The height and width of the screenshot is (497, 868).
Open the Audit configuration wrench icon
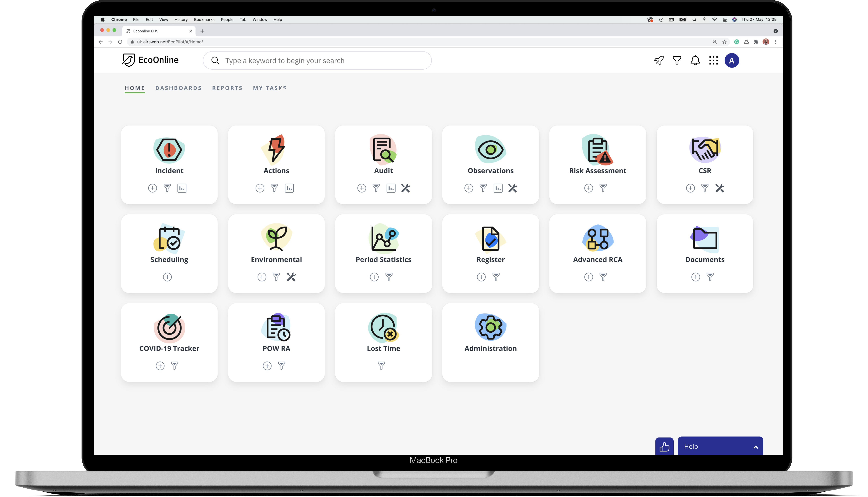click(406, 188)
